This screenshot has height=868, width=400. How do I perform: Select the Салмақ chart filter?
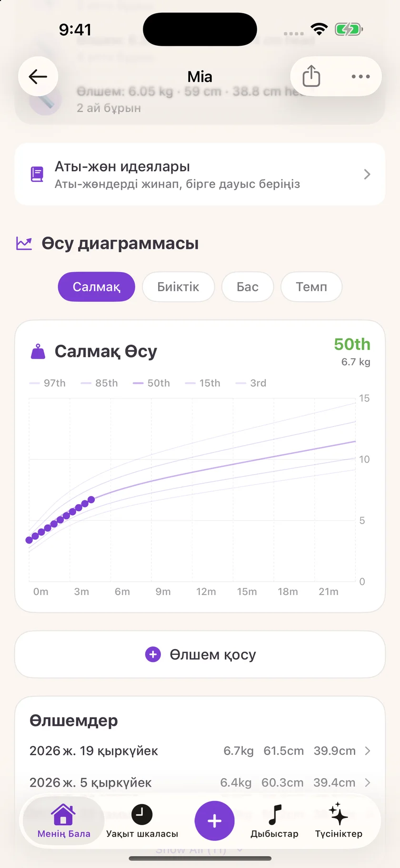tap(97, 287)
